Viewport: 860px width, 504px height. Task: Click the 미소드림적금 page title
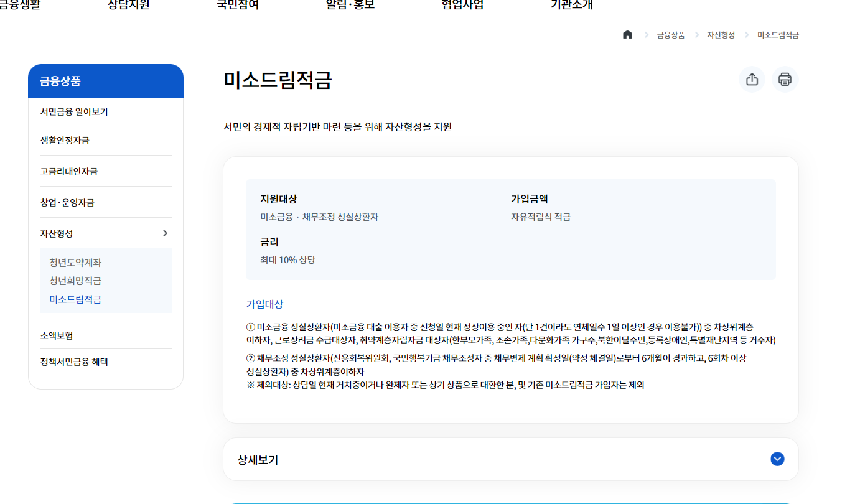point(278,80)
